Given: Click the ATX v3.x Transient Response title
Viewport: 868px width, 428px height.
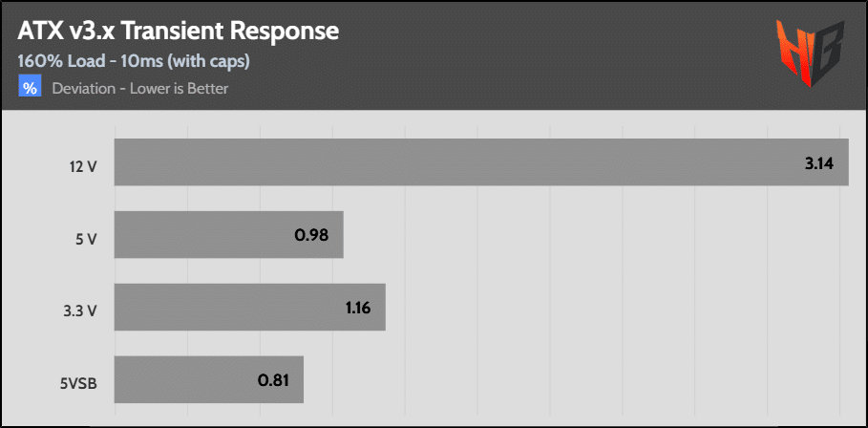Looking at the screenshot, I should pos(178,32).
